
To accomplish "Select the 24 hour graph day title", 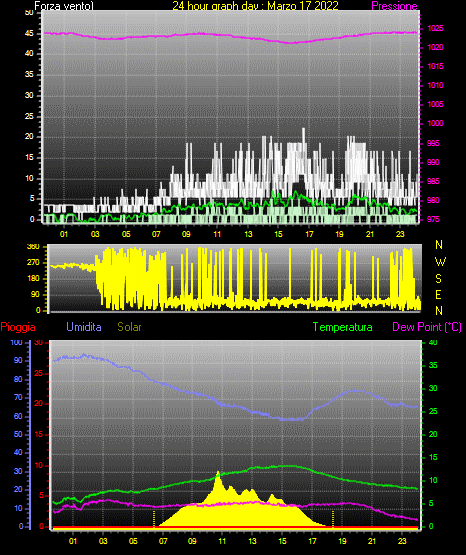I will (x=255, y=6).
